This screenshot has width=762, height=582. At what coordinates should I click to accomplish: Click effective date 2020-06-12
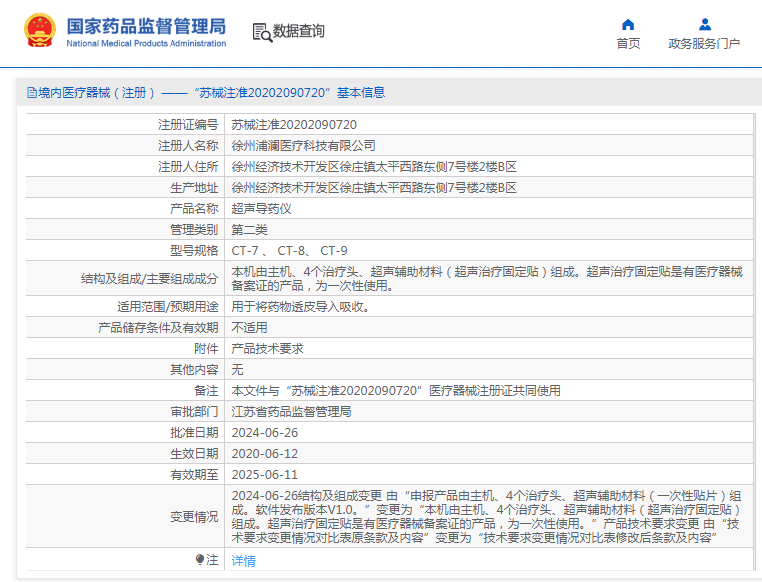click(264, 453)
